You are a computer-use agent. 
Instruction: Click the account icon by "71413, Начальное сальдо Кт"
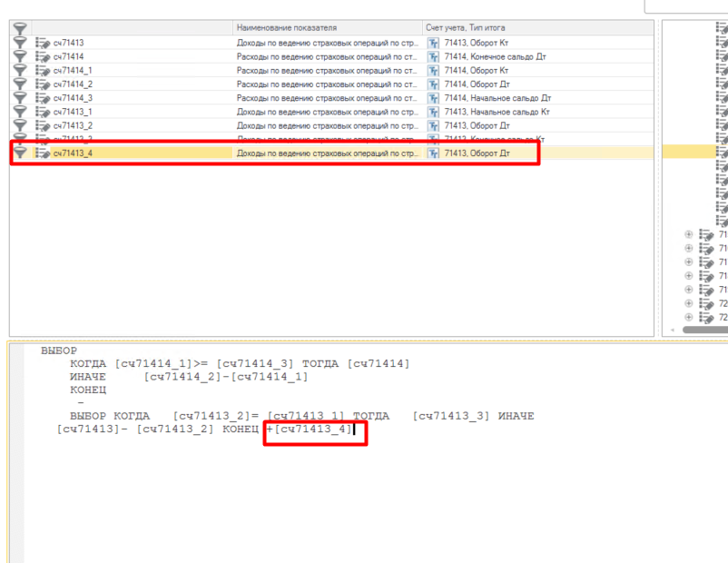coord(433,112)
